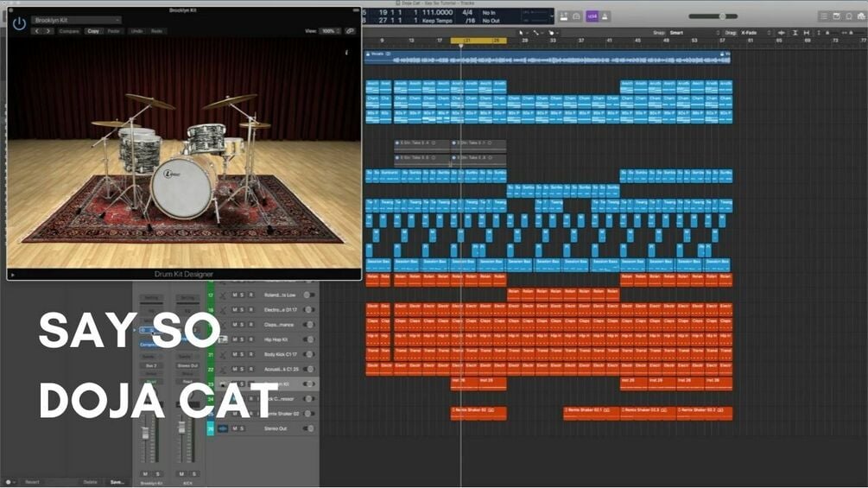The image size is (868, 488).
Task: Click the Claps track icon
Action: coord(223,325)
